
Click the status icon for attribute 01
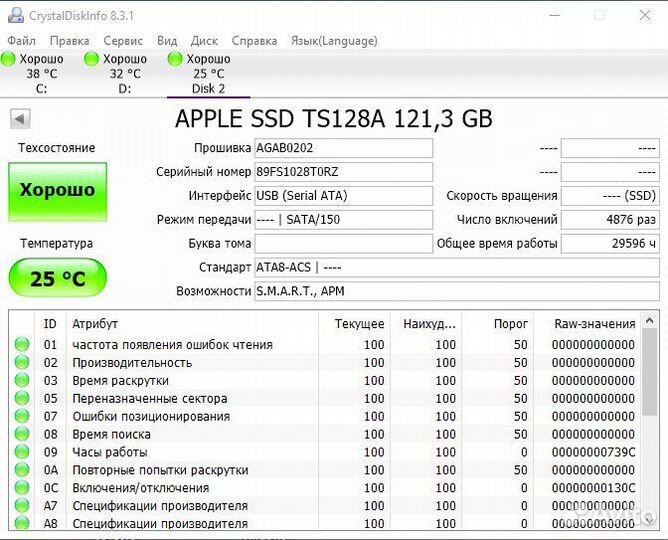tap(22, 345)
